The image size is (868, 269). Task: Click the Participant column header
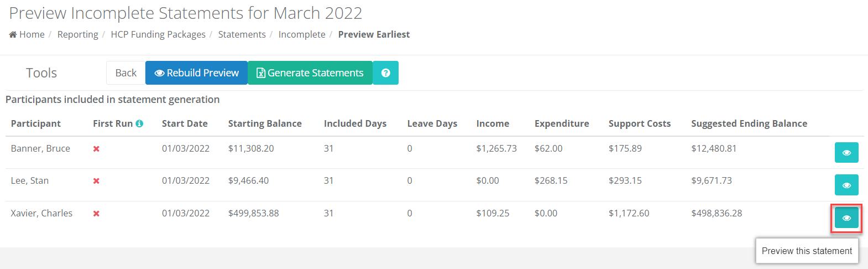pyautogui.click(x=36, y=123)
